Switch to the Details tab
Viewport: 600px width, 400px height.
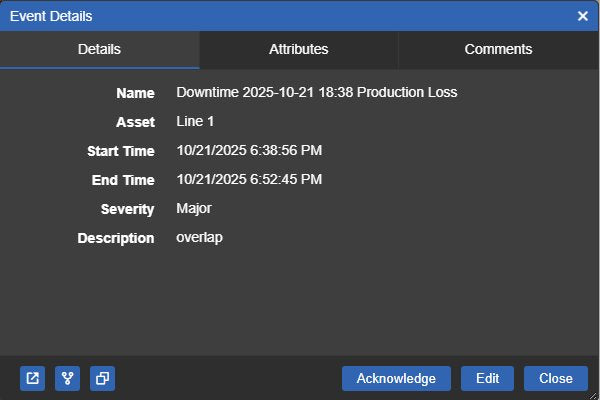(99, 50)
